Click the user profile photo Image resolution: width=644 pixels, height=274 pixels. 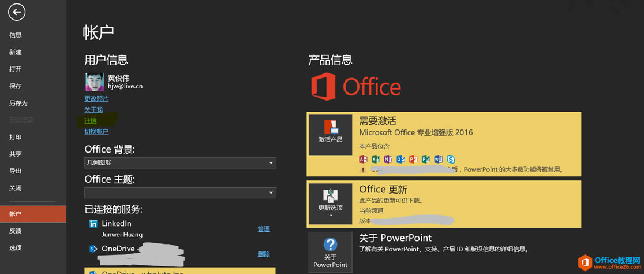[95, 82]
